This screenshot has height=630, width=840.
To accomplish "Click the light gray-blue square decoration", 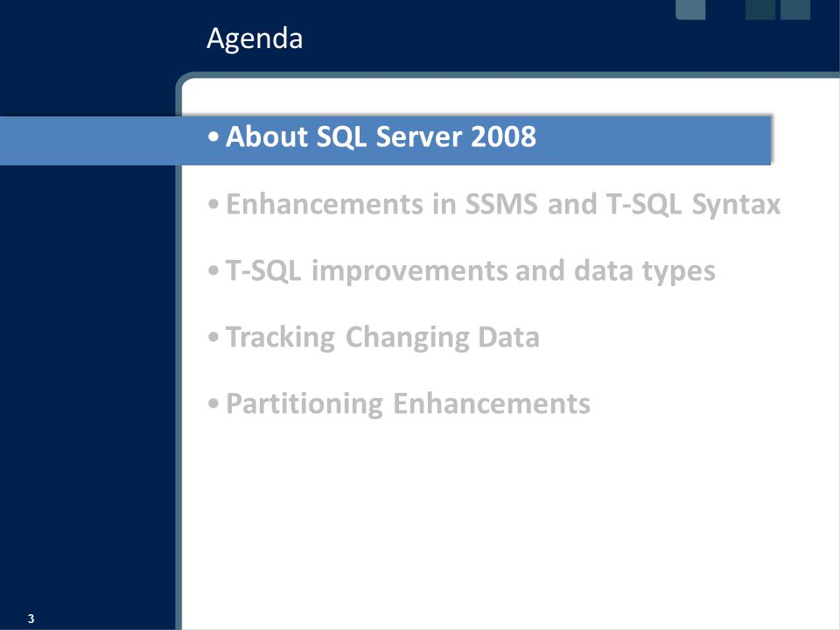I will click(x=690, y=10).
